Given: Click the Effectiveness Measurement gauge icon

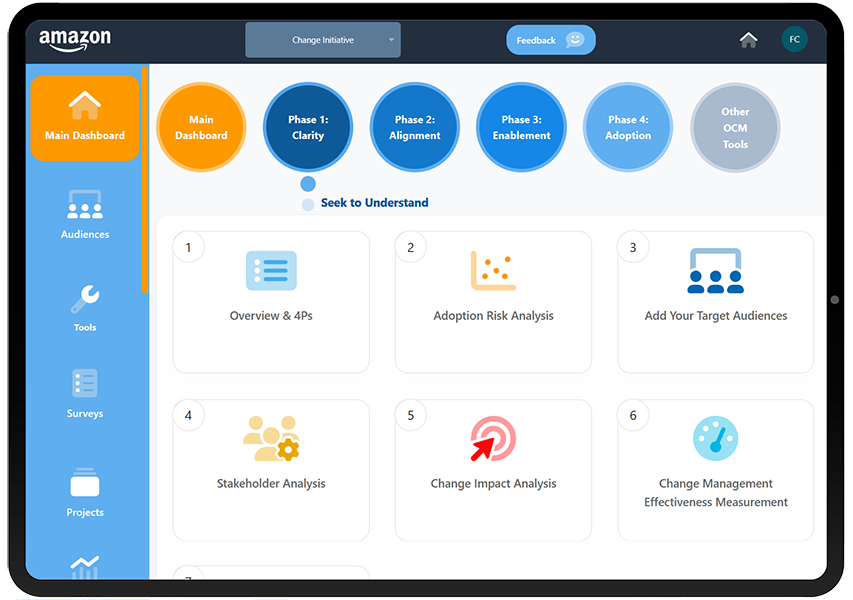Looking at the screenshot, I should [715, 438].
